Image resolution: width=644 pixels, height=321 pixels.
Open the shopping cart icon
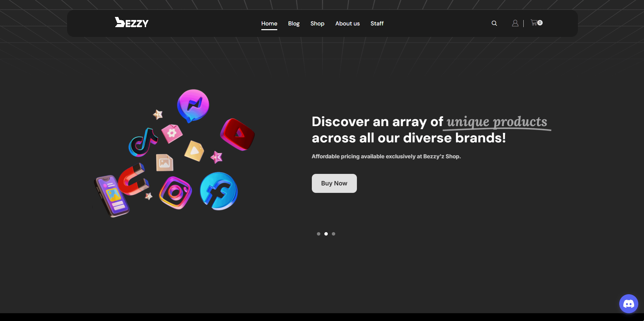535,23
